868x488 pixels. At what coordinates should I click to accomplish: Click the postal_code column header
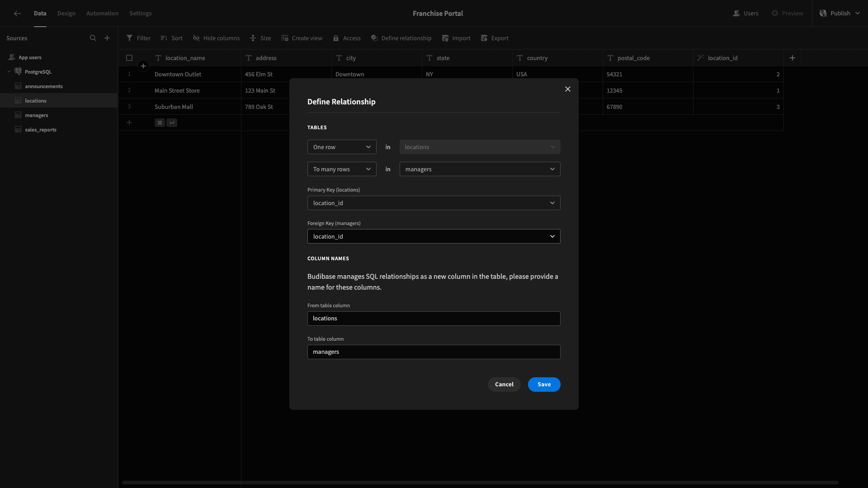(x=648, y=58)
